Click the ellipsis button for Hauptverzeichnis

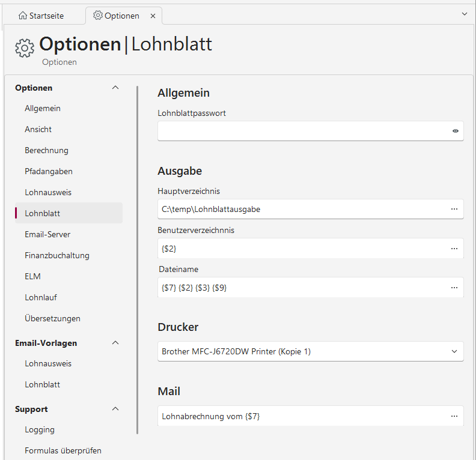pyautogui.click(x=454, y=209)
